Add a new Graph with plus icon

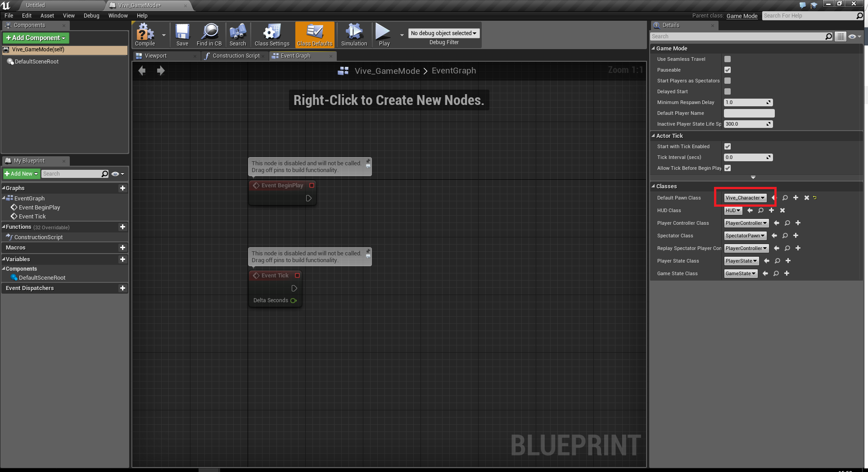[122, 188]
